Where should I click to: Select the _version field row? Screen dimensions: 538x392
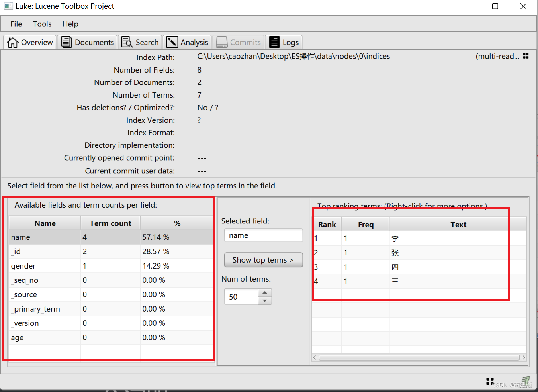point(111,323)
